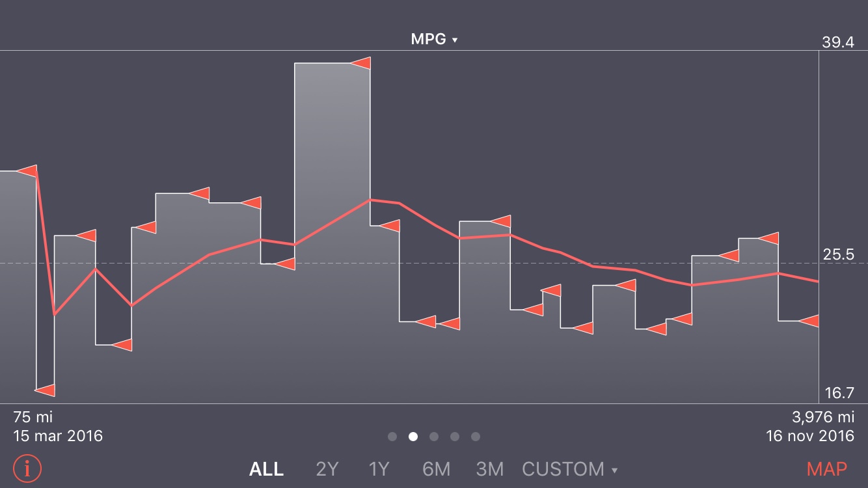Open the MPG metric dropdown
This screenshot has height=488, width=868.
coord(434,40)
